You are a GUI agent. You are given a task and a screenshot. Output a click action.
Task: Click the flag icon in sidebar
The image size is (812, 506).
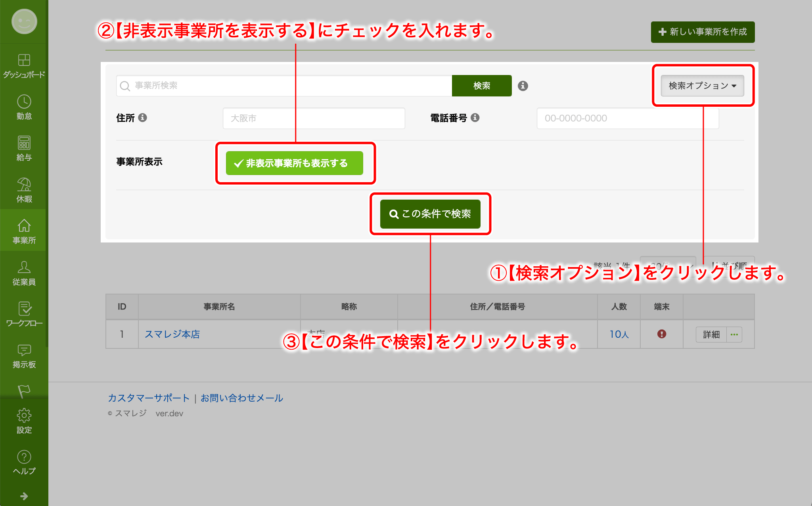point(24,391)
